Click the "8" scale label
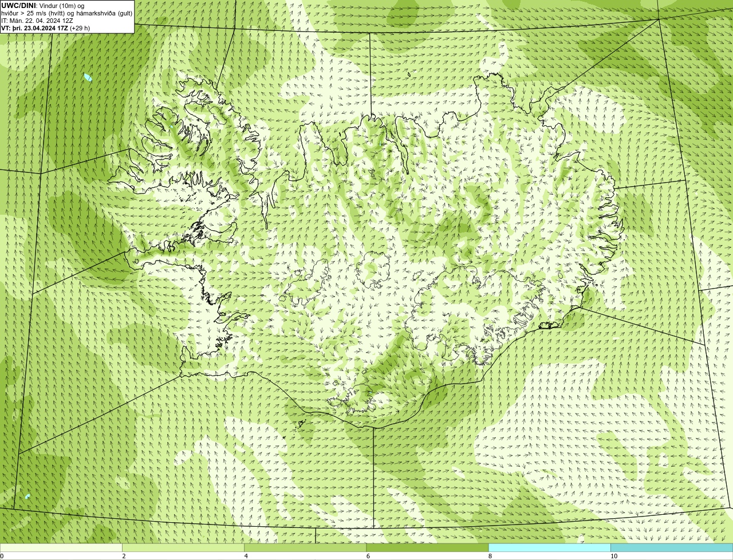 [490, 556]
